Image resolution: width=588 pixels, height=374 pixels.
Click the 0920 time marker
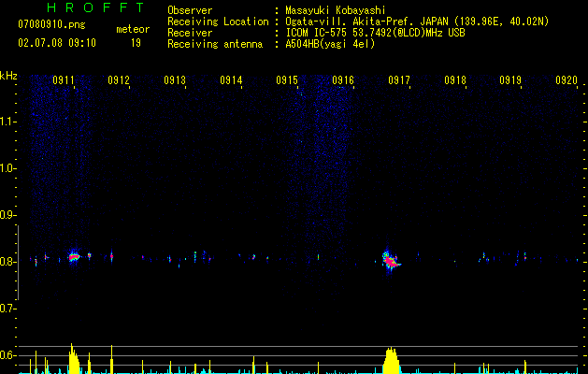(x=566, y=80)
